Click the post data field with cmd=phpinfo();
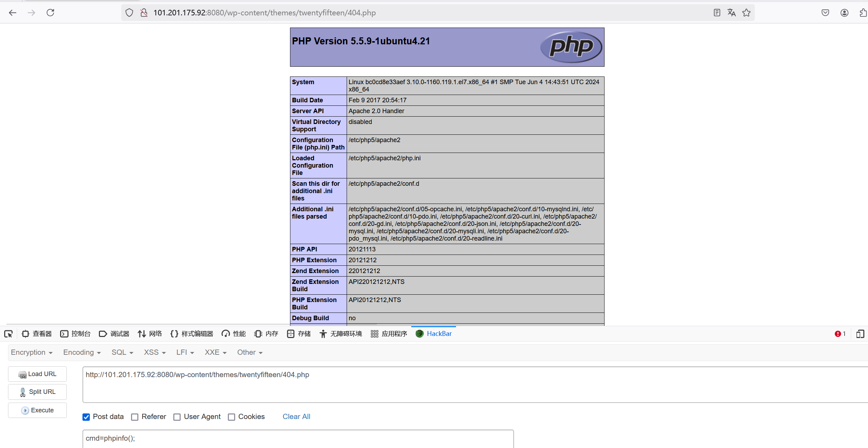 tap(298, 439)
